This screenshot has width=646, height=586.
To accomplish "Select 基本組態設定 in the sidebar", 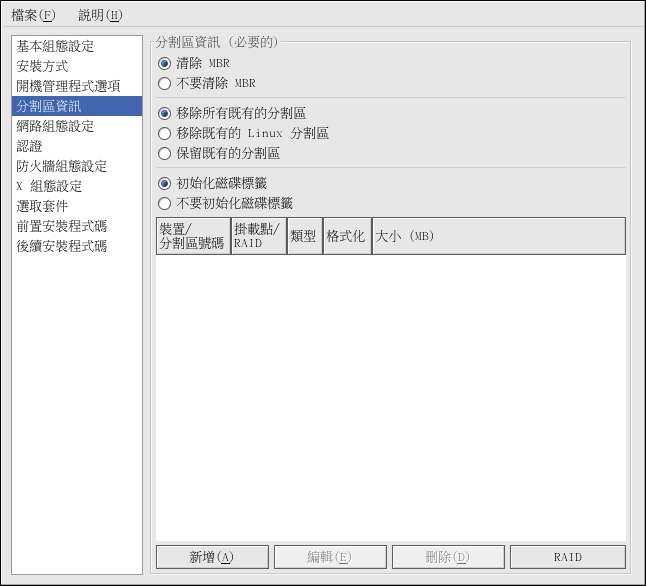I will pos(55,47).
